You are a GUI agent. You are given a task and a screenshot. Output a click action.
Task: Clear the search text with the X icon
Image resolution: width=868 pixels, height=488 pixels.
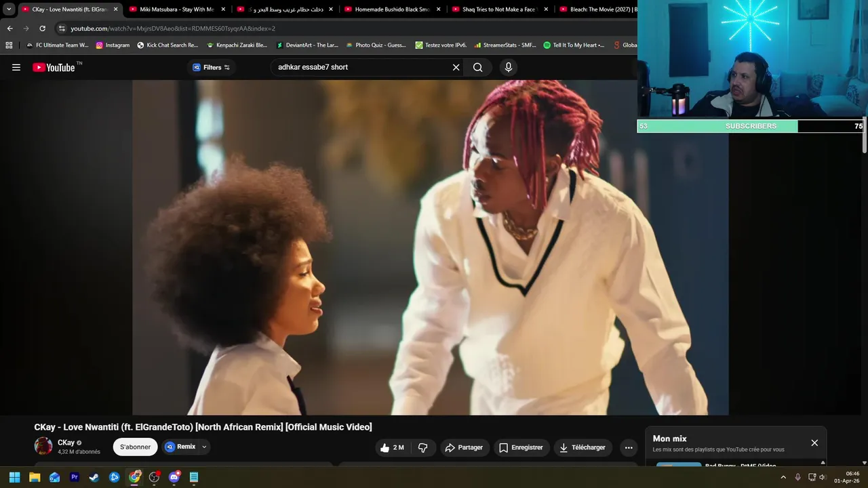[456, 67]
